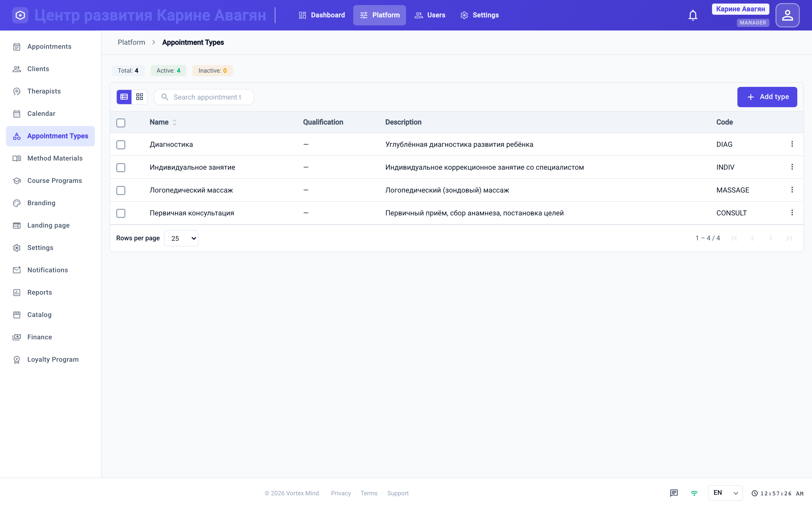Open Course Programs in the sidebar
Viewport: 812px width, 508px height.
tap(50, 181)
